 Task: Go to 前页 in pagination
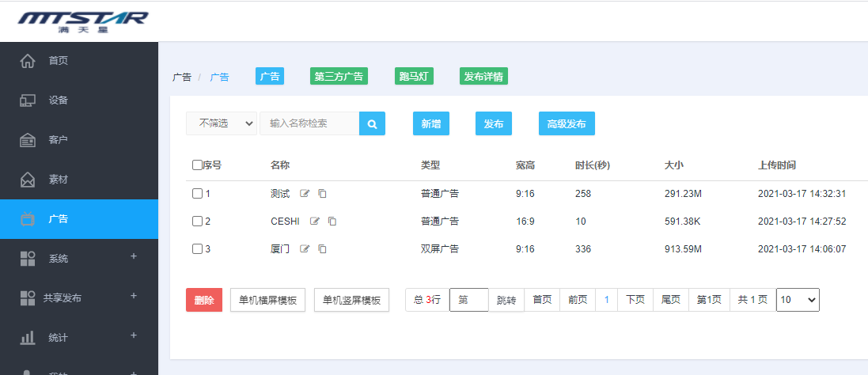578,300
